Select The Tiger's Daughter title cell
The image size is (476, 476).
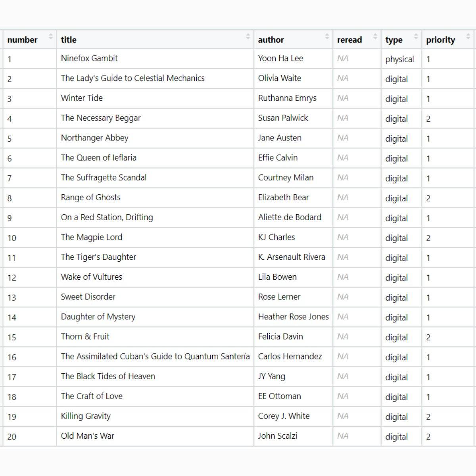(x=98, y=257)
